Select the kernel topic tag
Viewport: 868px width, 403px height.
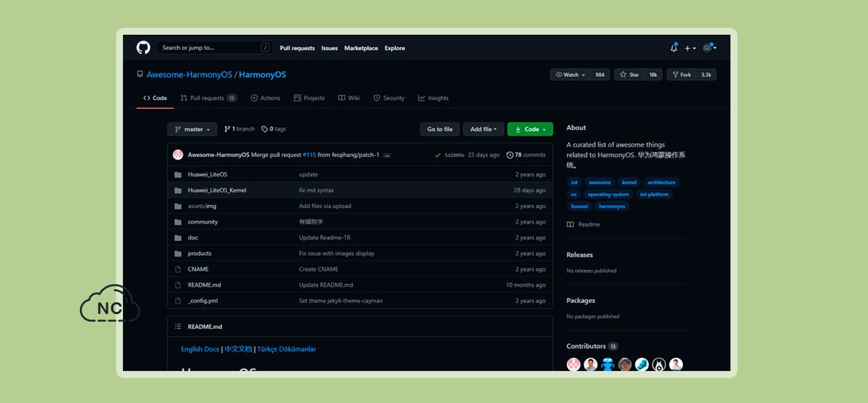click(629, 183)
